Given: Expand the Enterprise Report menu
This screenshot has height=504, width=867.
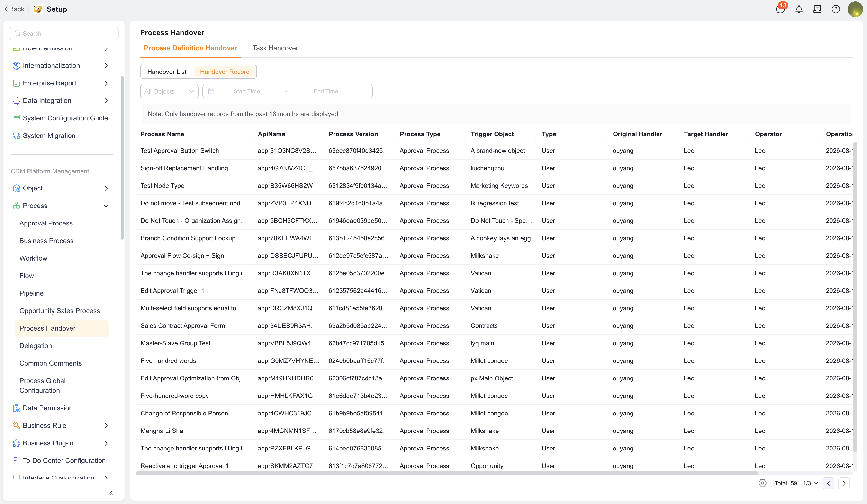Looking at the screenshot, I should coord(106,83).
